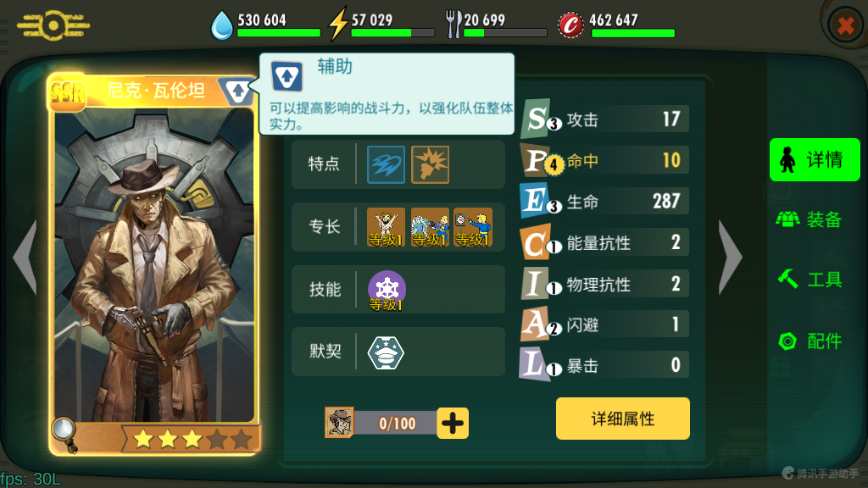Select the 命中 Perception stat row
Image resolution: width=868 pixels, height=488 pixels.
[604, 160]
